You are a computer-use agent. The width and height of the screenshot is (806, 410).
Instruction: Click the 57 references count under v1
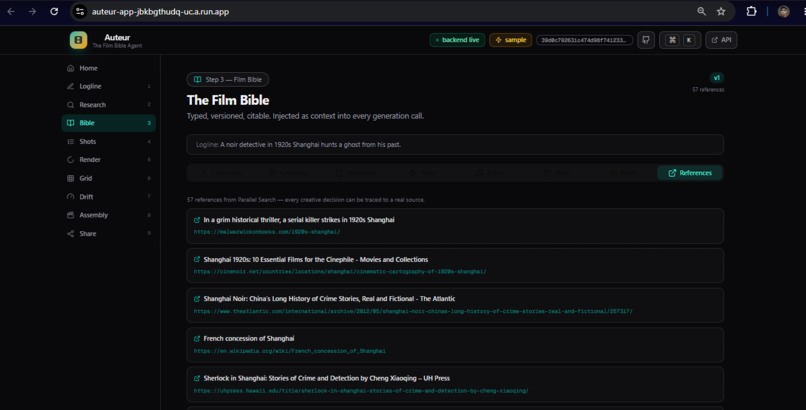708,89
